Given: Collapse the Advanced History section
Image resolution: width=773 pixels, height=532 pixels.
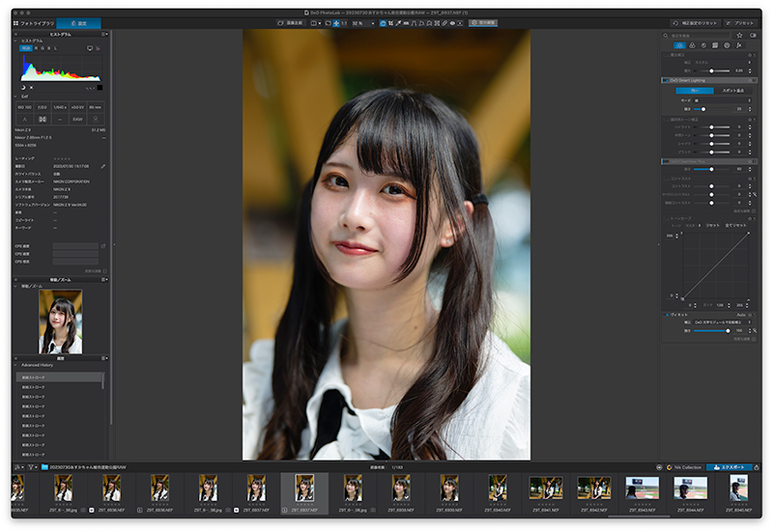Looking at the screenshot, I should click(x=15, y=365).
